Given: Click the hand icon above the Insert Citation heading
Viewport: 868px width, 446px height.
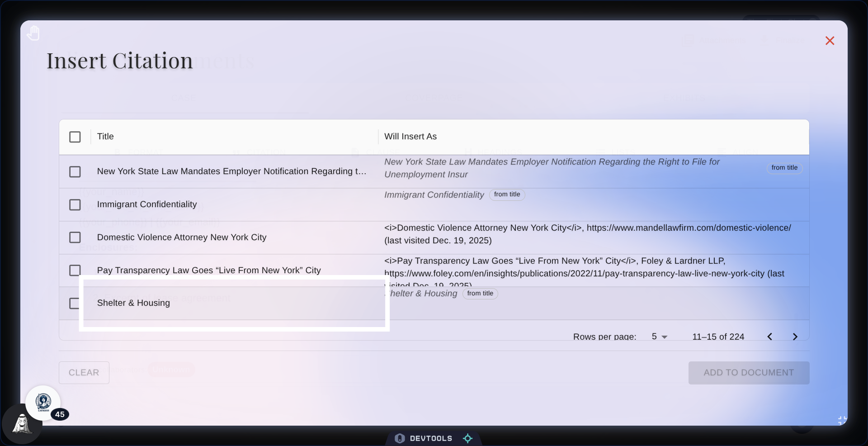Looking at the screenshot, I should (x=33, y=33).
